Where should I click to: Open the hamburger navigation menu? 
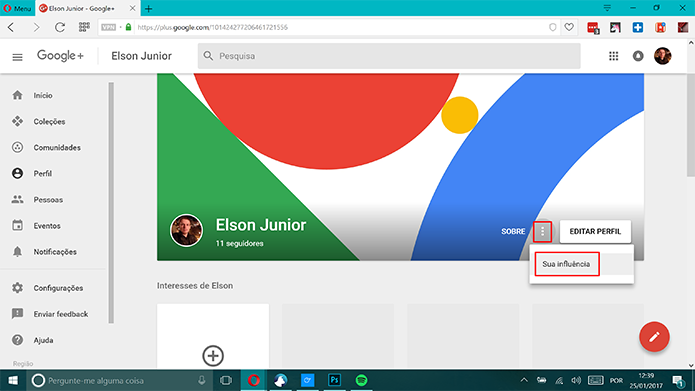click(17, 57)
